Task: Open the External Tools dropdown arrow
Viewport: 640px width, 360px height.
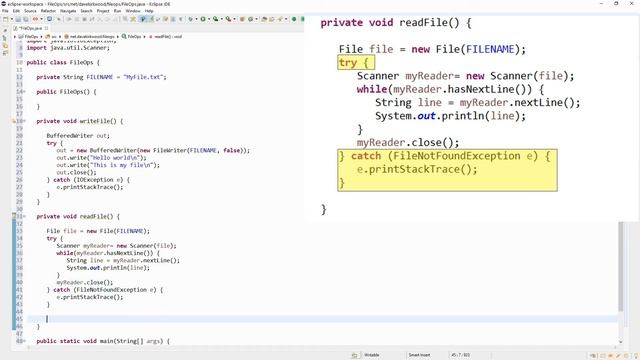Action: click(x=234, y=19)
